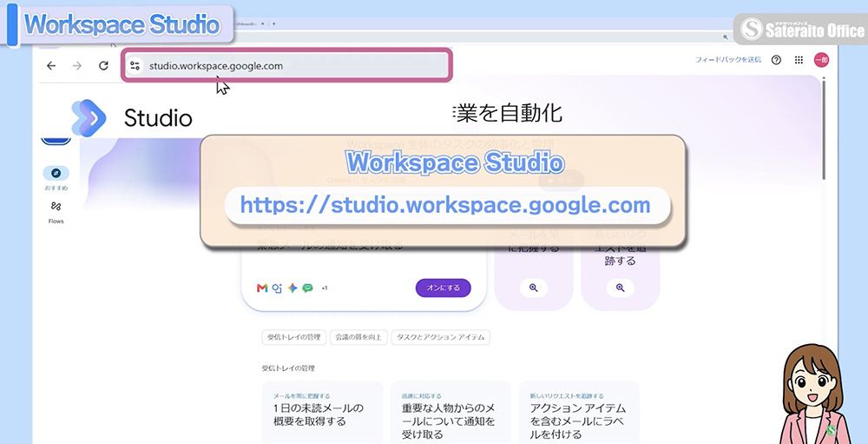This screenshot has height=444, width=868.
Task: Open site information icon in address bar
Action: pos(135,66)
